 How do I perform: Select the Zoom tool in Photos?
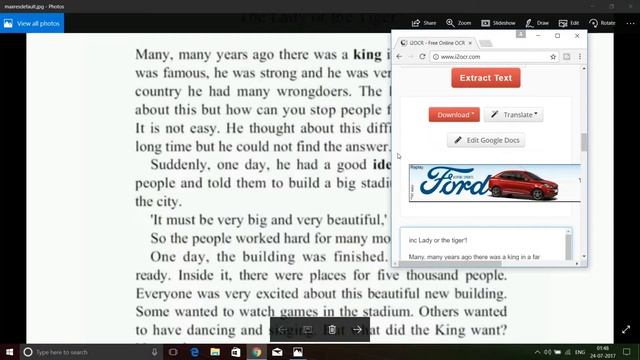click(x=458, y=23)
